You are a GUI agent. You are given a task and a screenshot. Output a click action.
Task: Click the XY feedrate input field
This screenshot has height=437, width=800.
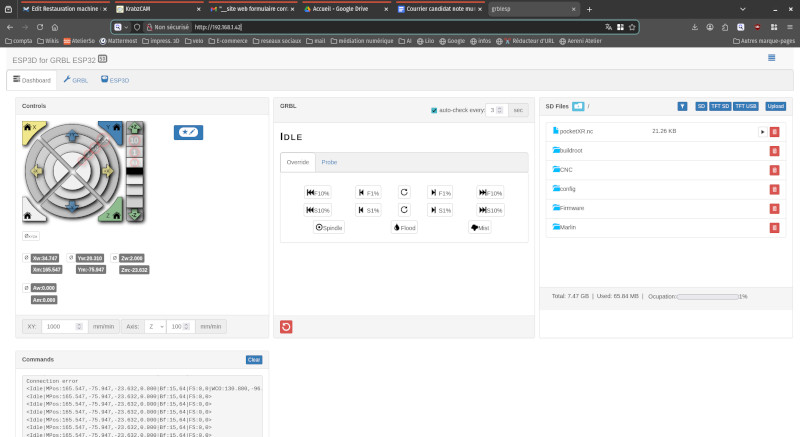click(66, 326)
